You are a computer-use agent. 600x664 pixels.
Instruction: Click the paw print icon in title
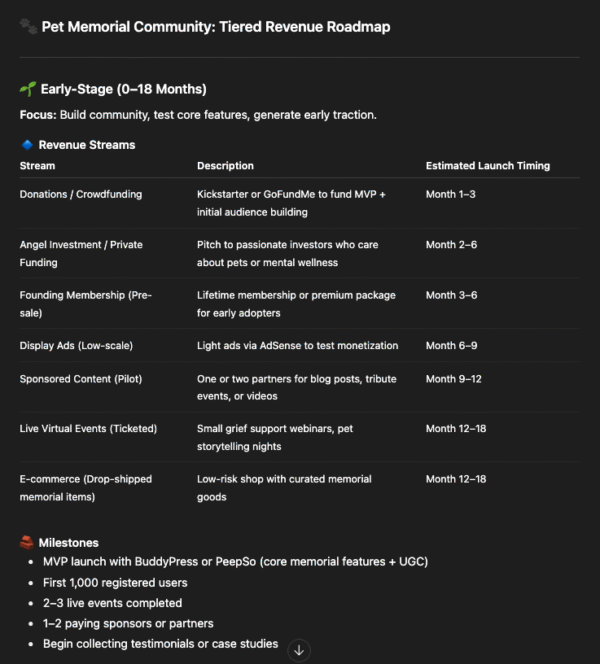(x=27, y=27)
